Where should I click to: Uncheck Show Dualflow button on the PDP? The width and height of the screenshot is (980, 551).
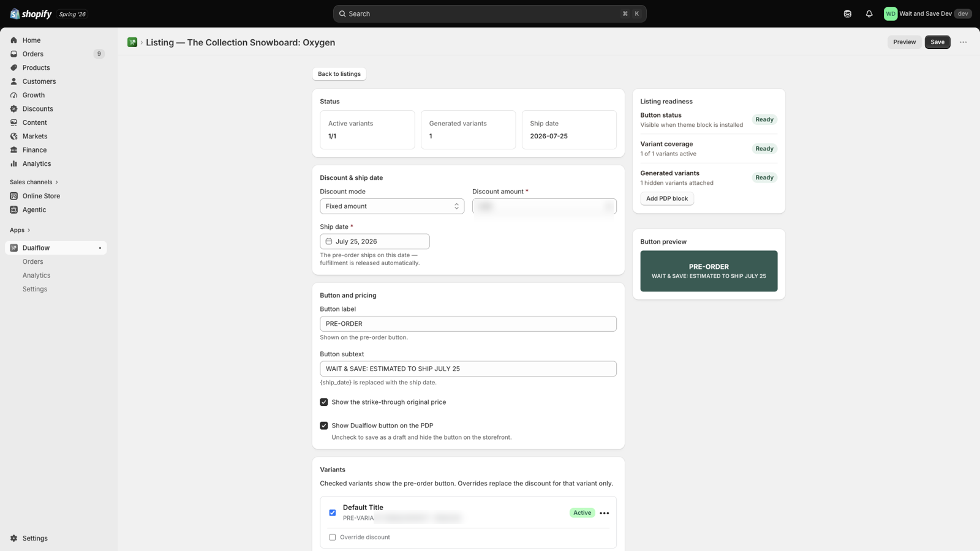tap(324, 425)
